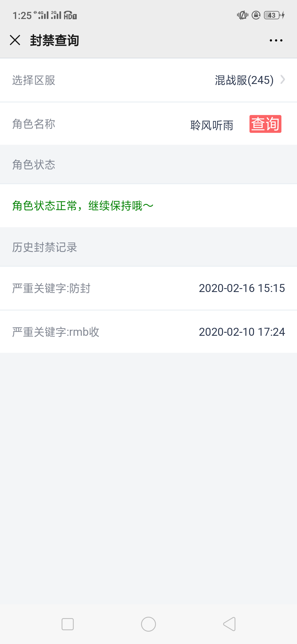
Task: Tap the 4G signal strength icon
Action: (x=42, y=15)
